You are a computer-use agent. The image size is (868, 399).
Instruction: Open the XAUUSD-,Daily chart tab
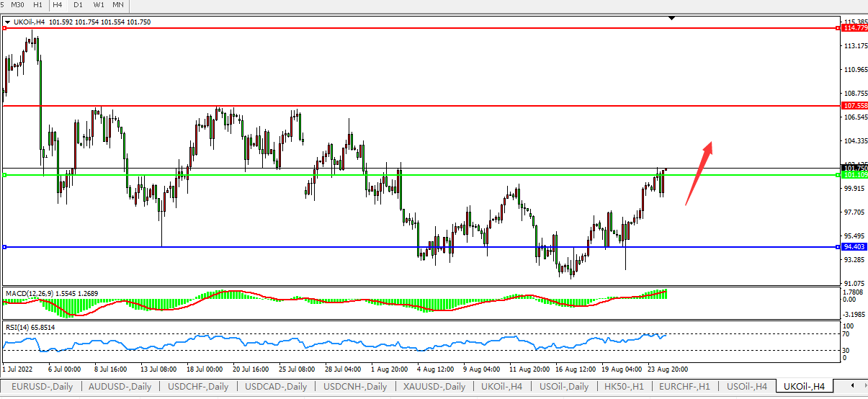(x=434, y=387)
